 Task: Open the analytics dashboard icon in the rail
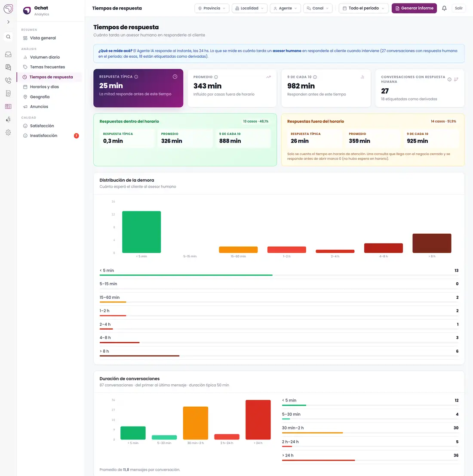click(8, 107)
